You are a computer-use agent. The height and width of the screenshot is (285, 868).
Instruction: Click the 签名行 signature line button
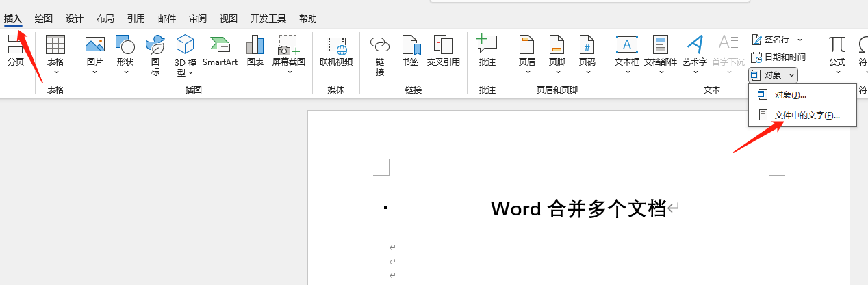(770, 40)
